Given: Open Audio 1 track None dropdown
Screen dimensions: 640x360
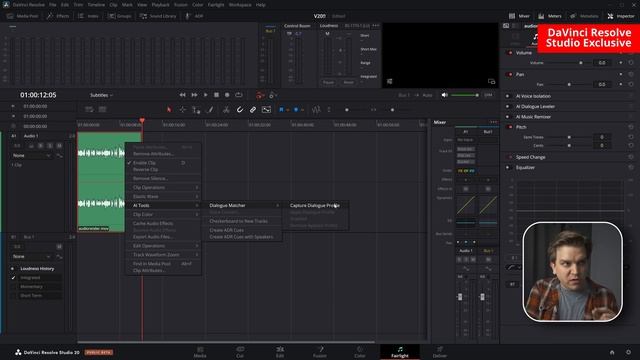Looking at the screenshot, I should click(x=32, y=156).
